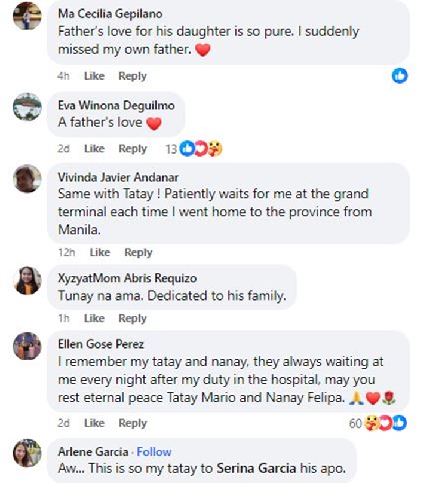Follow Arlene Garcia
Viewport: 448px width, 483px height.
tap(154, 451)
